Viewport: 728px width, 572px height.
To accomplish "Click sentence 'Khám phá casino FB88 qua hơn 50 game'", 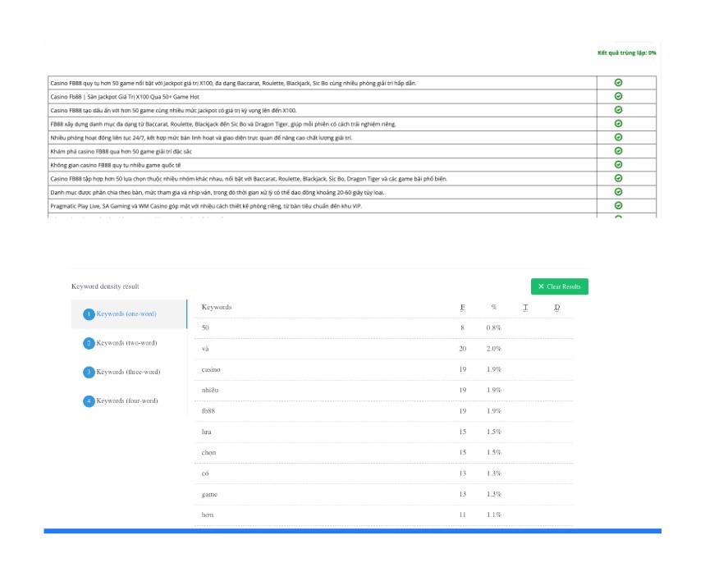I will tap(121, 152).
